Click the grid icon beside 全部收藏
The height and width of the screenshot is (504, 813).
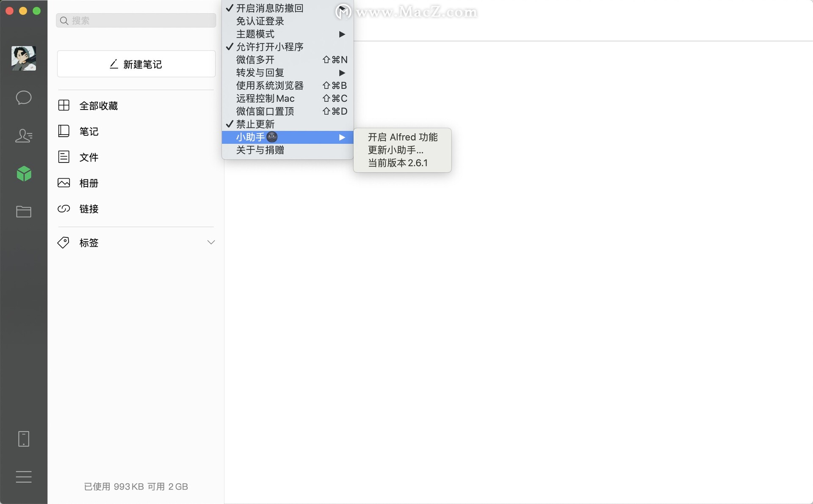[x=64, y=105]
